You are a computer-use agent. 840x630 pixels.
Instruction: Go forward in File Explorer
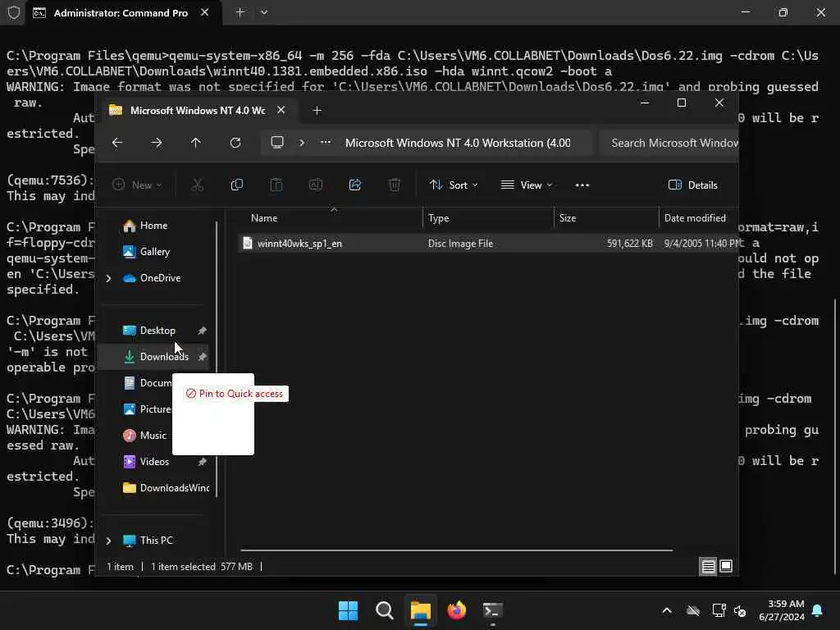point(157,143)
